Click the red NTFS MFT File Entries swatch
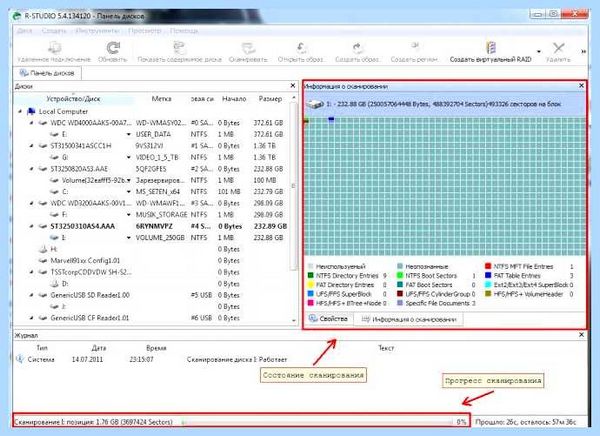 488,266
